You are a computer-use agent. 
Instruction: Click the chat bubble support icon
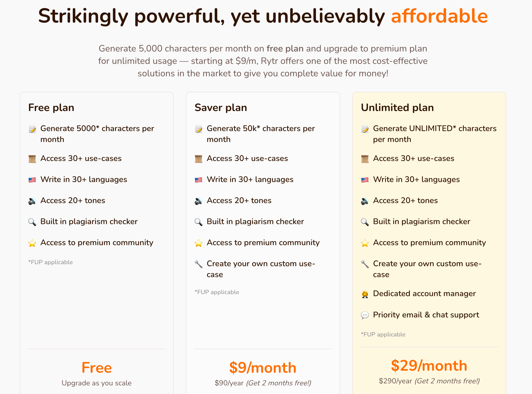tap(365, 315)
